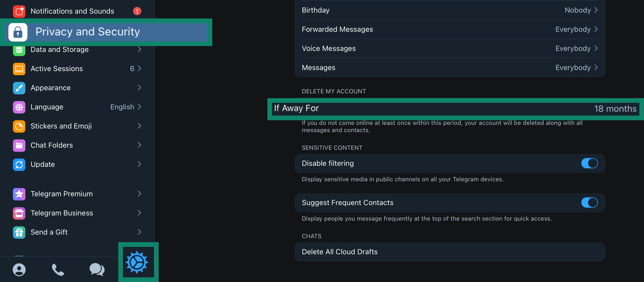Toggle Disable filtering switch
Image resolution: width=644 pixels, height=282 pixels.
pyautogui.click(x=589, y=163)
